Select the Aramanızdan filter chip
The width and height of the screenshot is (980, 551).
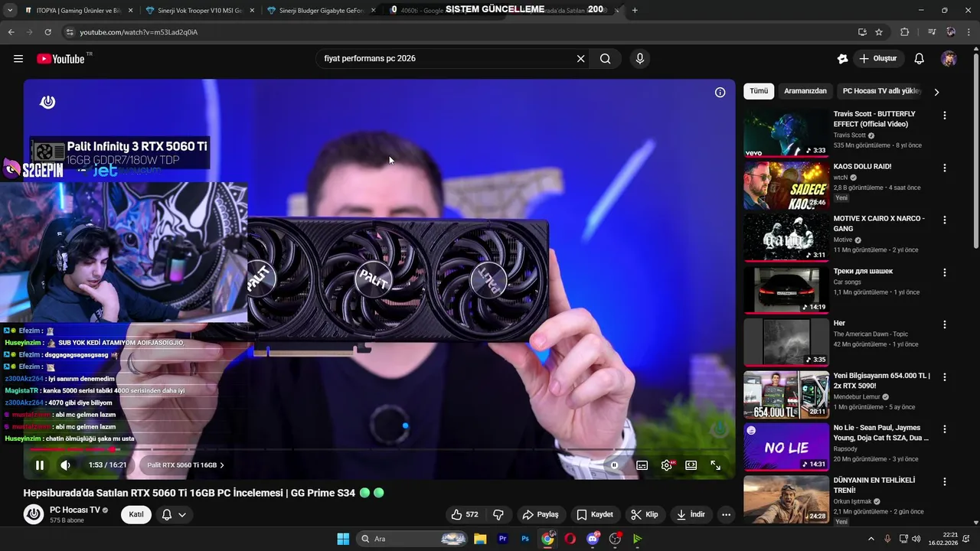pos(805,91)
